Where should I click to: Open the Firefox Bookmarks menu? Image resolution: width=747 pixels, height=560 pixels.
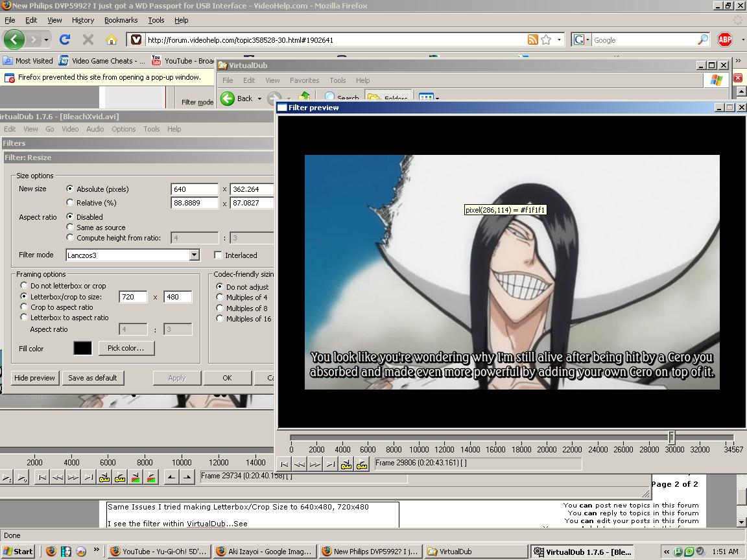(x=121, y=20)
